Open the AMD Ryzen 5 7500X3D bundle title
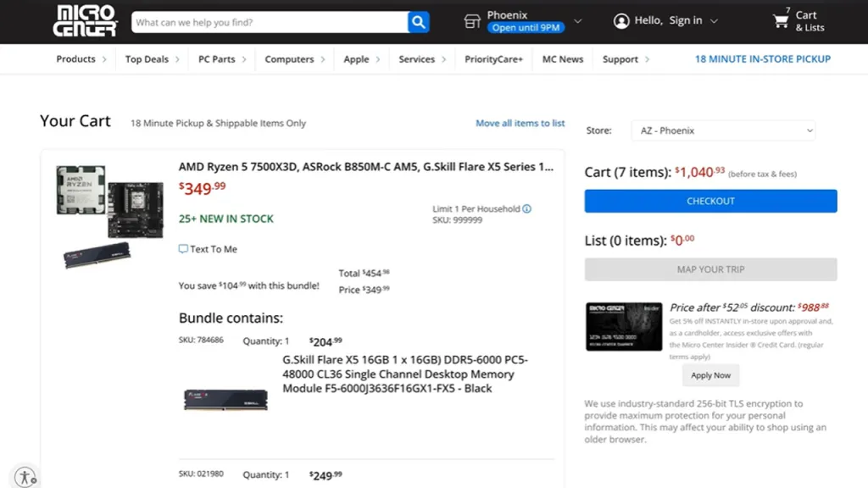The image size is (868, 488). coord(366,167)
